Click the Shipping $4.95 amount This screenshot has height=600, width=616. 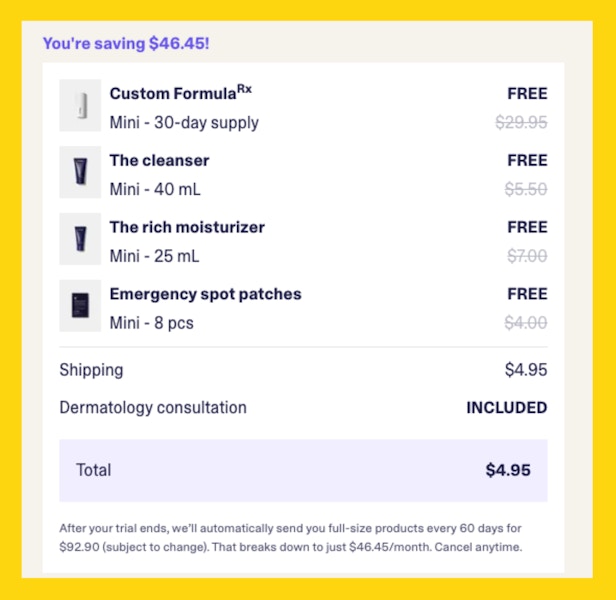click(x=526, y=370)
